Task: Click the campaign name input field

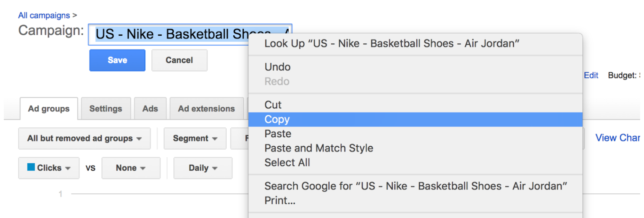Action: pyautogui.click(x=167, y=34)
